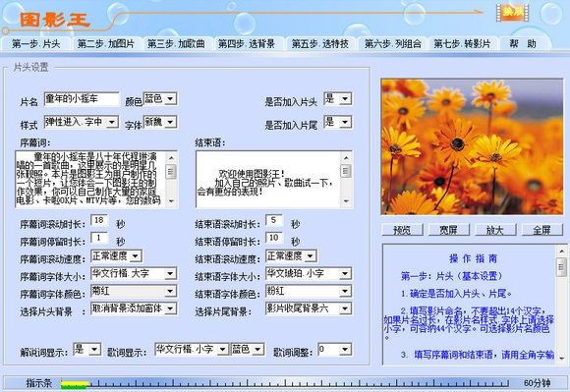Click inside the 序幕词 text area
This screenshot has width=570, height=392.
pyautogui.click(x=90, y=179)
